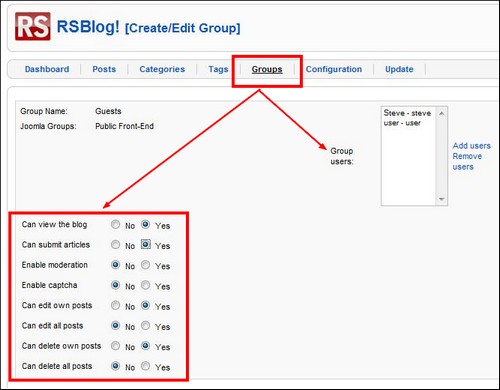This screenshot has width=500, height=390.
Task: Click the 'Enable captcha' label
Action: 49,285
